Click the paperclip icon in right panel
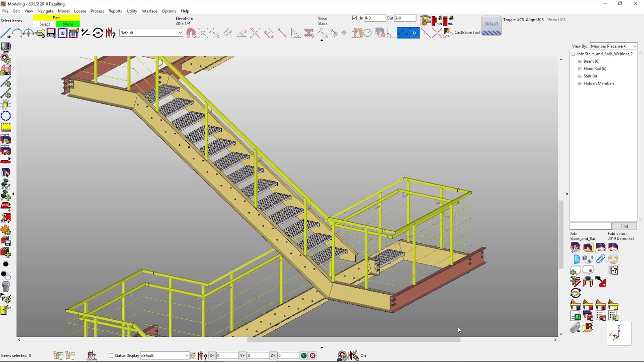This screenshot has height=362, width=644. click(600, 259)
